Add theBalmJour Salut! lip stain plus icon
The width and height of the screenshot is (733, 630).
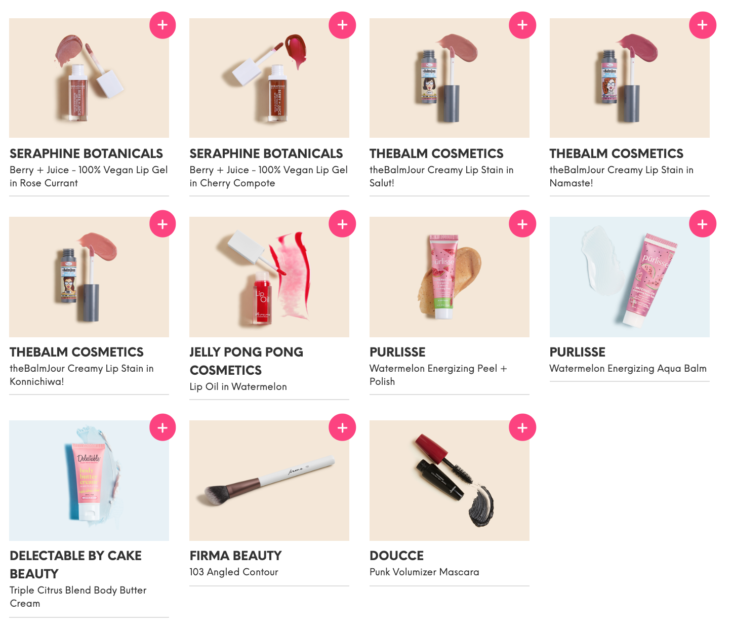point(522,25)
